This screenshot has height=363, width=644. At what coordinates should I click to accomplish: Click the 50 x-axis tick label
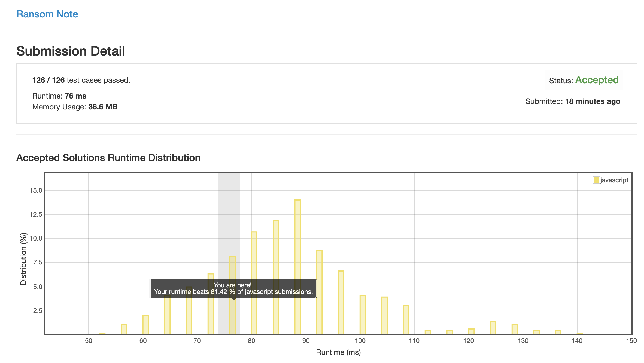click(89, 341)
